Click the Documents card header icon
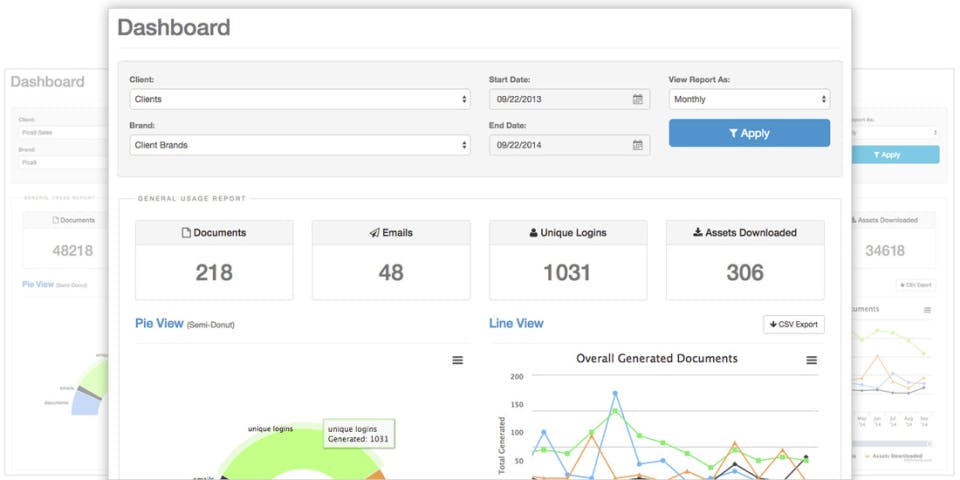The image size is (960, 480). tap(186, 233)
